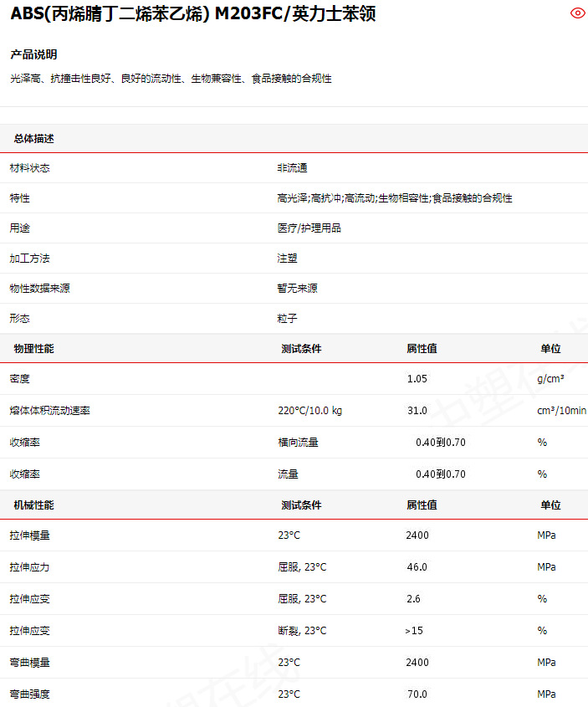The width and height of the screenshot is (588, 707).
Task: Select the product title ABS M203FC
Action: [193, 13]
